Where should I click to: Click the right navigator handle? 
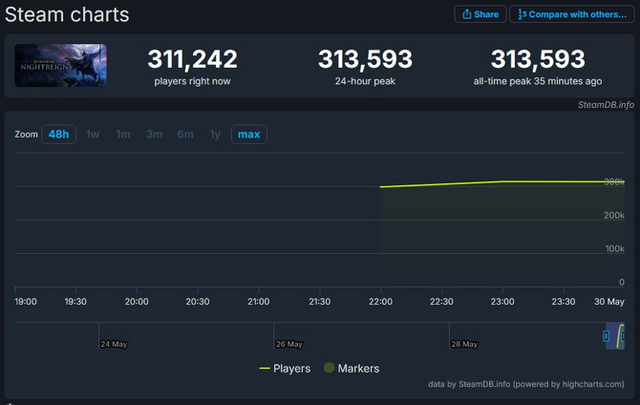621,336
